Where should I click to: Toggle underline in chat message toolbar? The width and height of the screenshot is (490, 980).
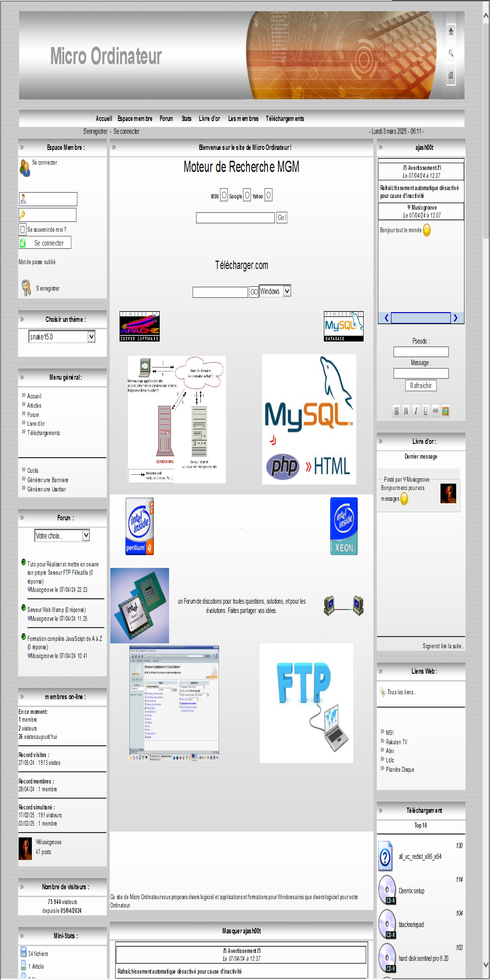pos(425,411)
